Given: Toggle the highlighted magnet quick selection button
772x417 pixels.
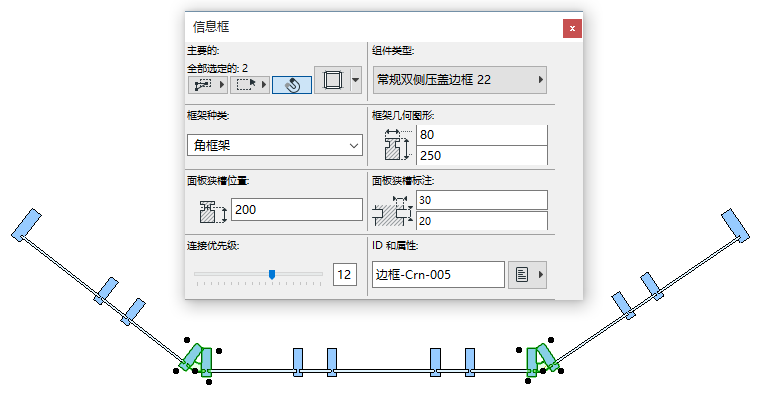Looking at the screenshot, I should 290,85.
